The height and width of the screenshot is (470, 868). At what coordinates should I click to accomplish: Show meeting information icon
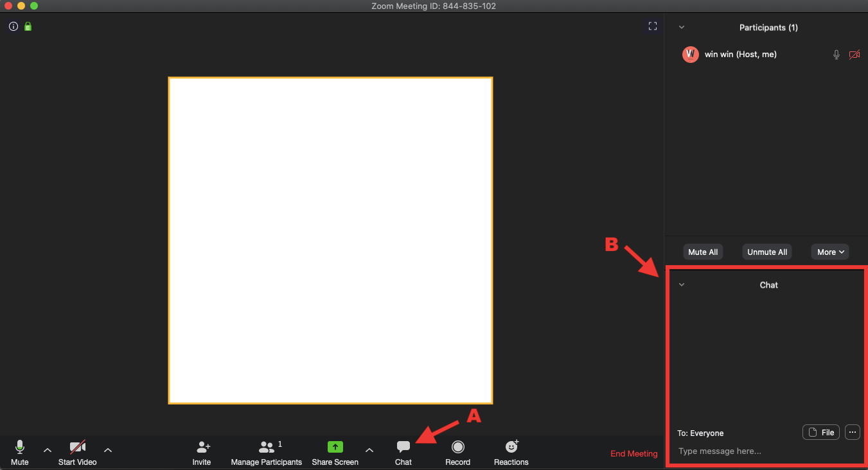(13, 26)
